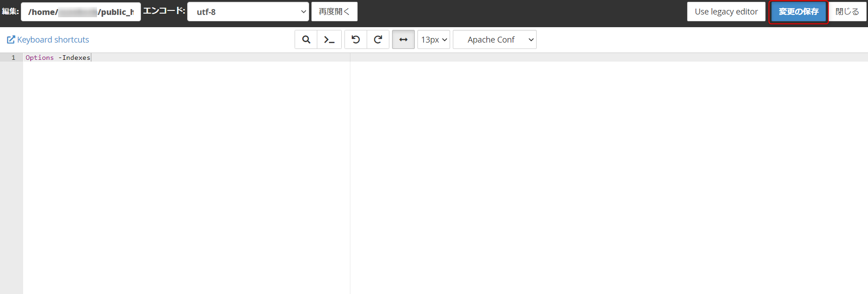Viewport: 868px width, 294px height.
Task: Open the command line prompt icon
Action: [329, 40]
